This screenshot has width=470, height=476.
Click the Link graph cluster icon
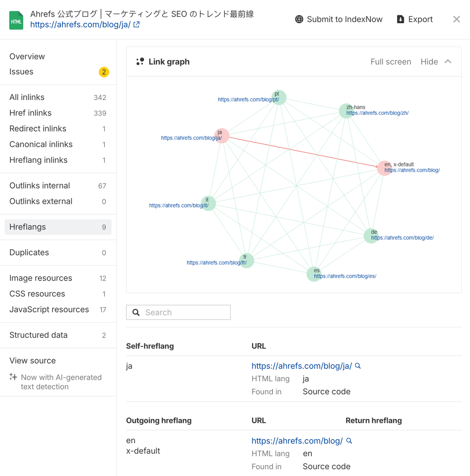[x=140, y=61]
